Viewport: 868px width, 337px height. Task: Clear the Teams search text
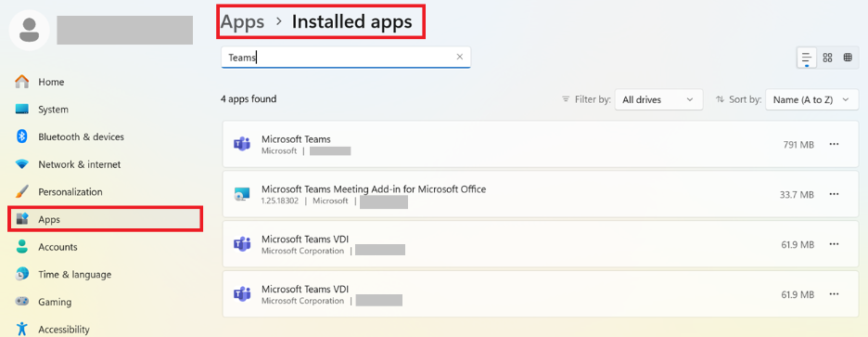pyautogui.click(x=459, y=57)
